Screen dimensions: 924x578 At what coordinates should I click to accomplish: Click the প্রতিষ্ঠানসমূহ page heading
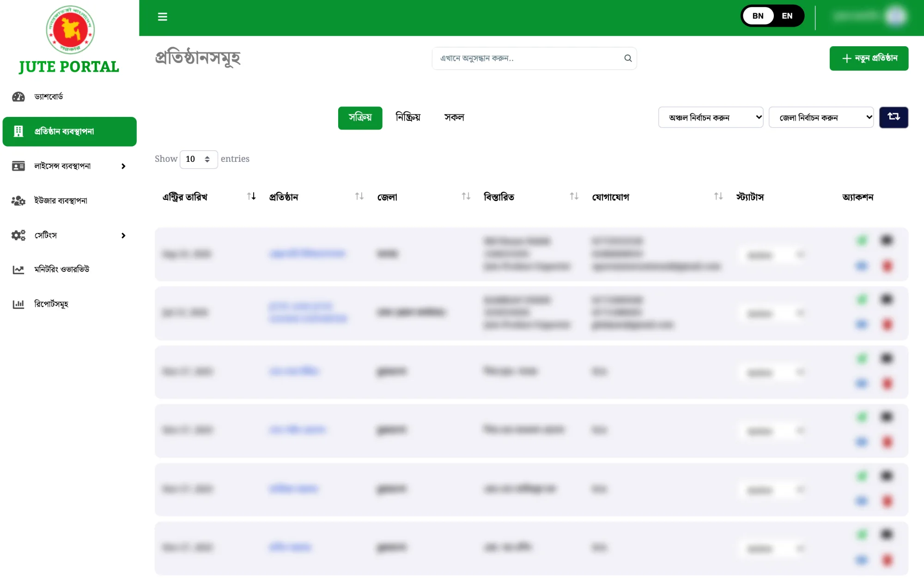[x=197, y=58]
